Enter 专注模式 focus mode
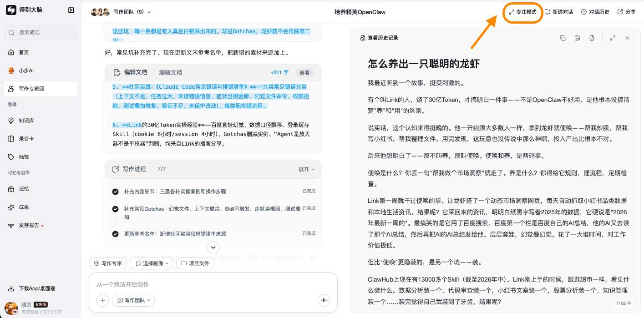 (x=522, y=12)
